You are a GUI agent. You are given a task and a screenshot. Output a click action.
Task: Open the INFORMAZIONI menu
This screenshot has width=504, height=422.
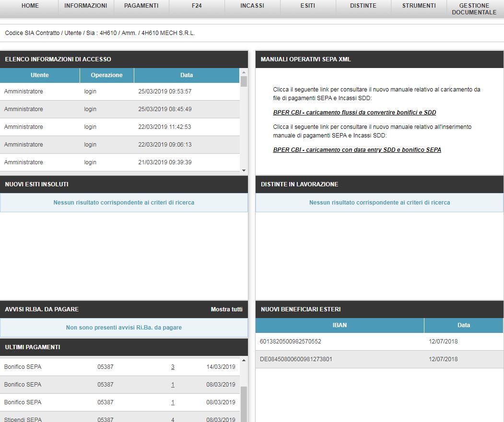(x=85, y=6)
